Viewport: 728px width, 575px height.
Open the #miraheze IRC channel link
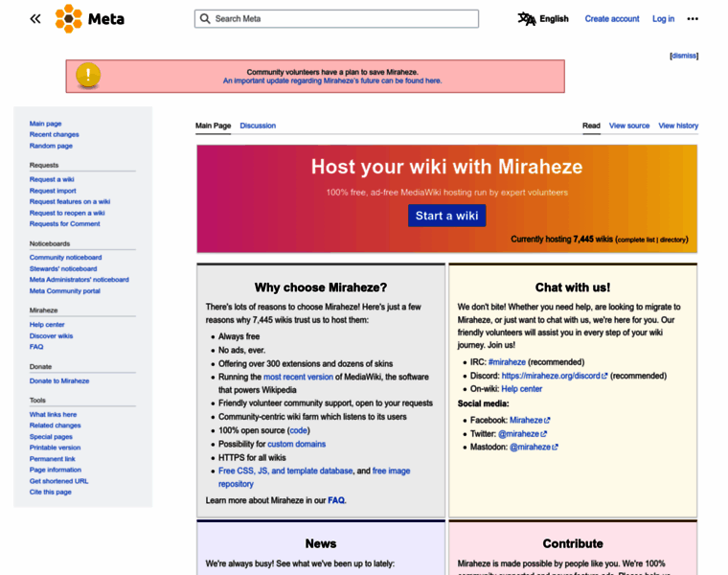click(507, 362)
